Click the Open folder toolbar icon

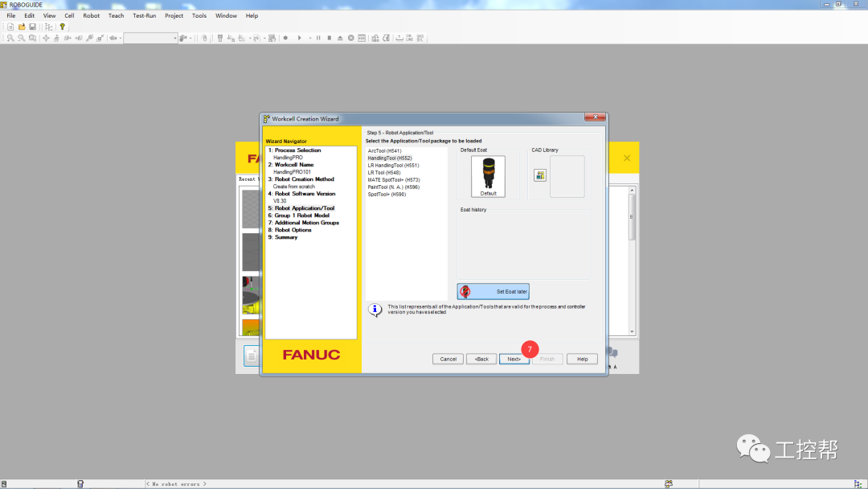[x=22, y=27]
